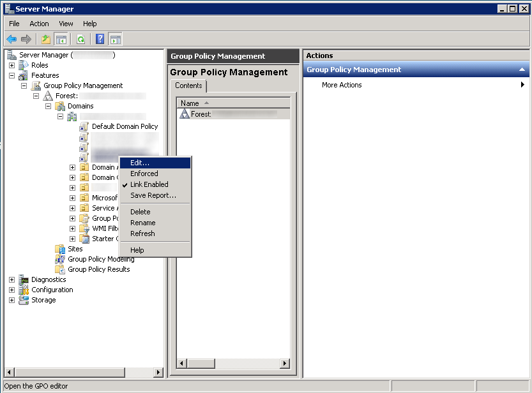Click the Roles icon in the tree

point(24,65)
